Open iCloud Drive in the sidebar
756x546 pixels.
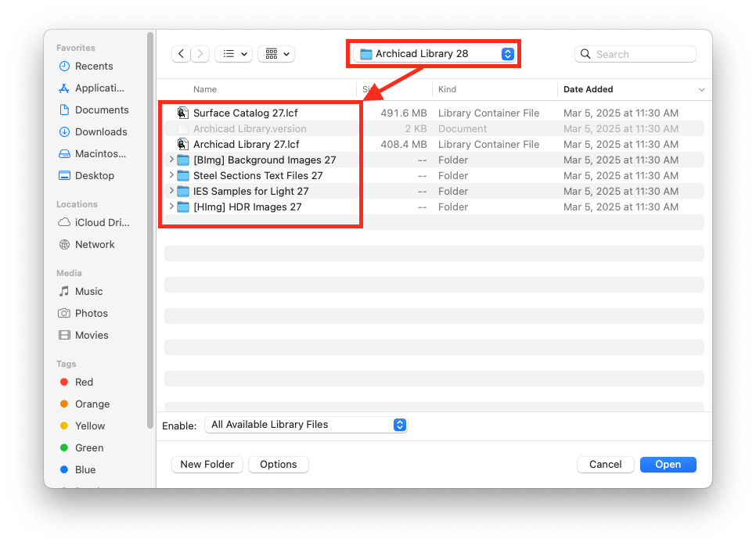click(102, 223)
